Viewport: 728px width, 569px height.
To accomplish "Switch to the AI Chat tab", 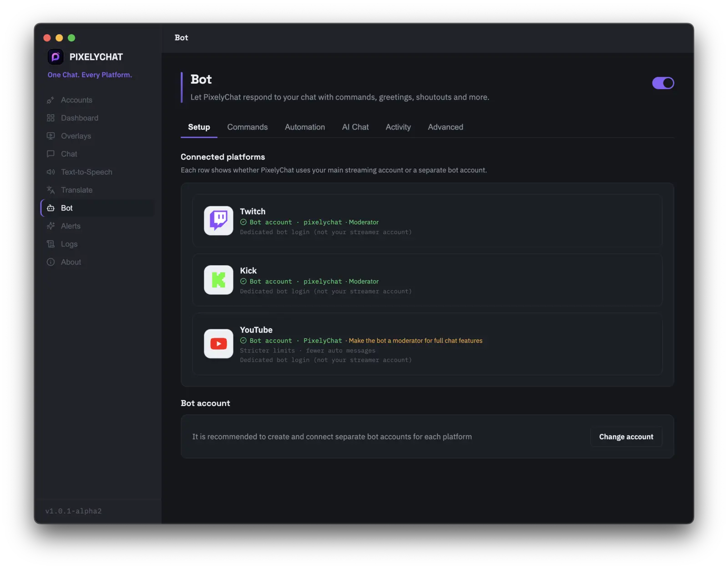I will [x=355, y=127].
